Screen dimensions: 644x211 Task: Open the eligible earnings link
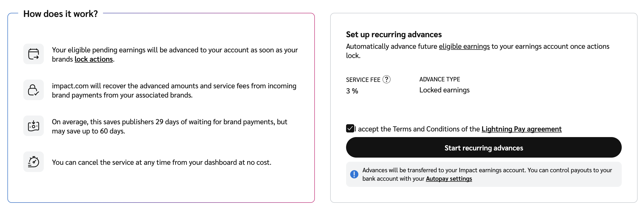pyautogui.click(x=464, y=46)
